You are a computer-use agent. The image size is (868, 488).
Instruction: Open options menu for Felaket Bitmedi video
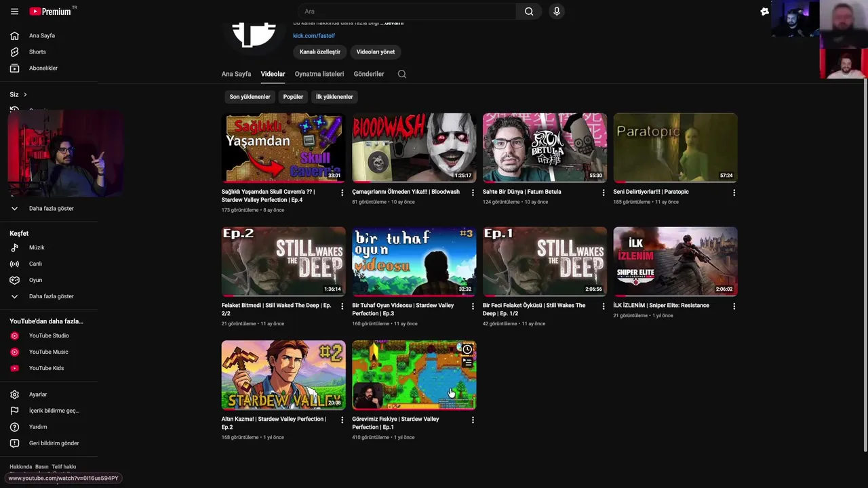342,306
